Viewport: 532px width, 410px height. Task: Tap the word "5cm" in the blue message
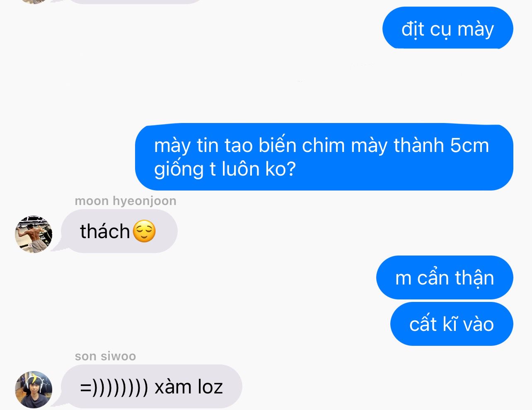click(469, 145)
